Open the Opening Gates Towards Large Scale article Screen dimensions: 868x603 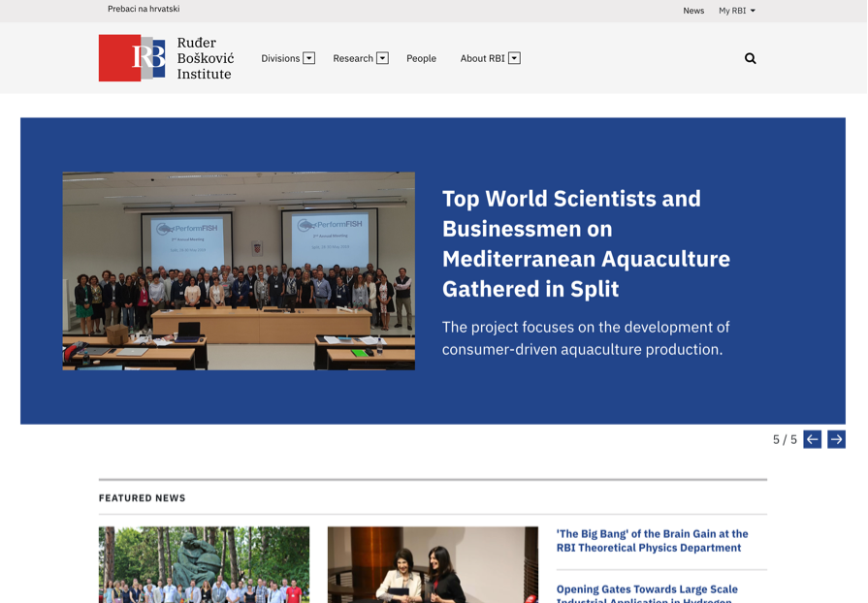click(x=647, y=592)
